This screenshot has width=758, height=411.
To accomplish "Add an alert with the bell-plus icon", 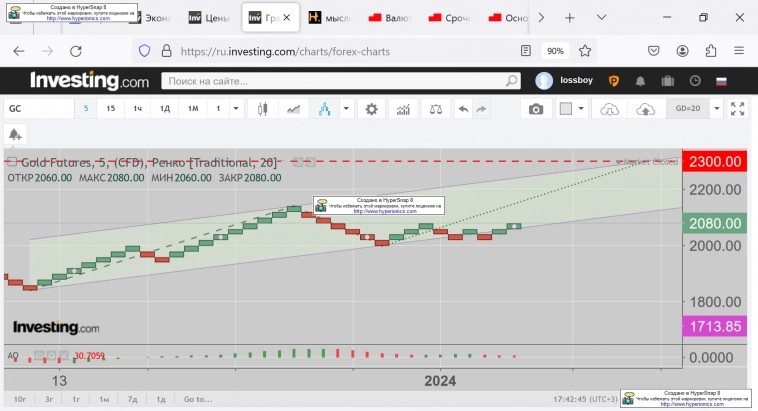I will tap(15, 134).
